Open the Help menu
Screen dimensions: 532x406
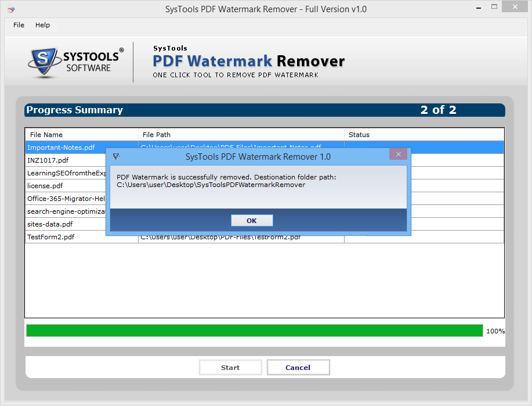[x=42, y=25]
